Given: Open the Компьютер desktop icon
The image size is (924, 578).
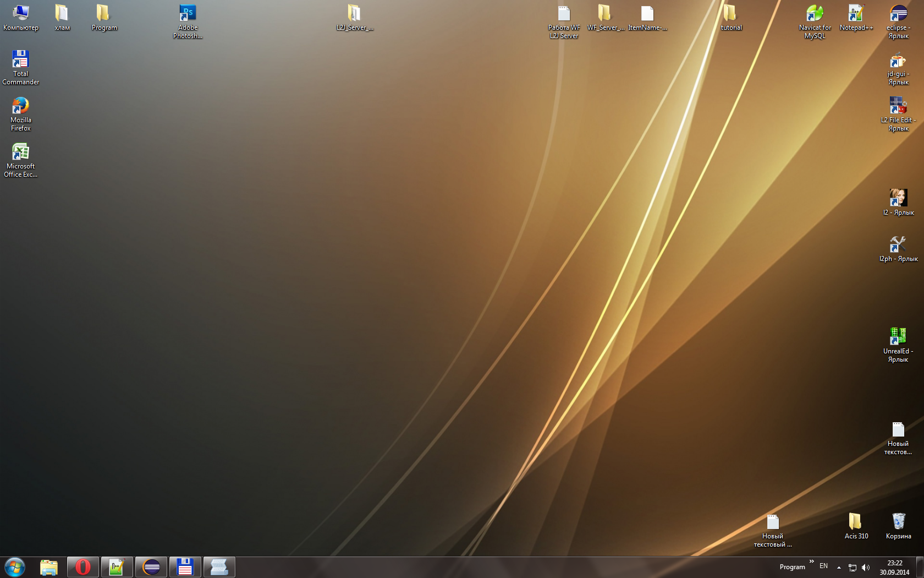Looking at the screenshot, I should pyautogui.click(x=21, y=18).
